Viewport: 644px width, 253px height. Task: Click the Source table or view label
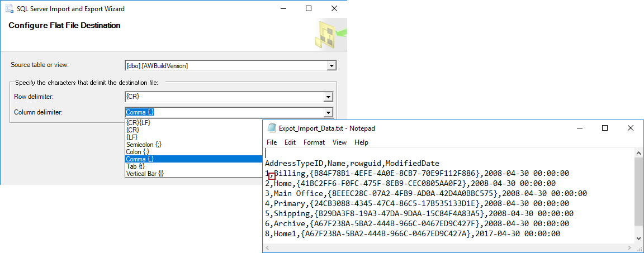pyautogui.click(x=40, y=65)
